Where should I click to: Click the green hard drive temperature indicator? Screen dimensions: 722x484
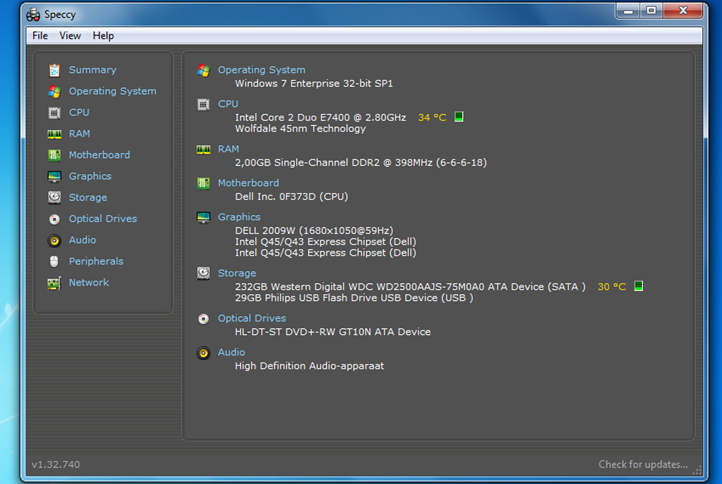[x=638, y=286]
